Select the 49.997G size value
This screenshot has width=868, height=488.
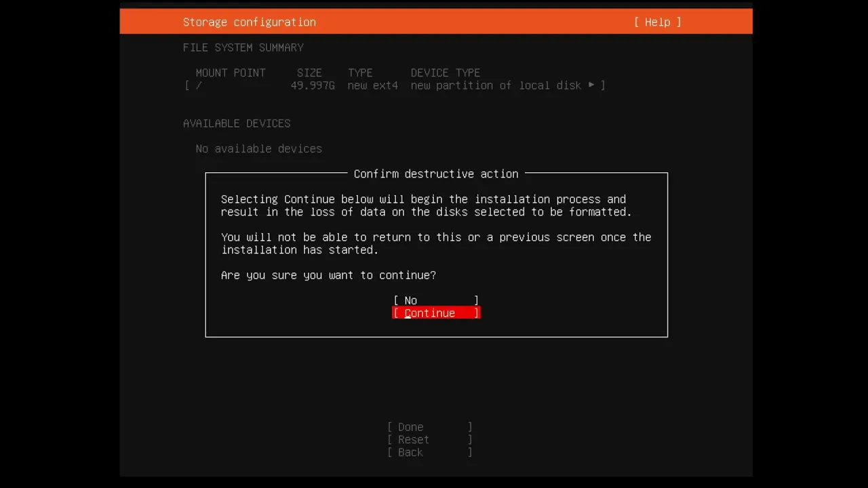[x=313, y=85]
